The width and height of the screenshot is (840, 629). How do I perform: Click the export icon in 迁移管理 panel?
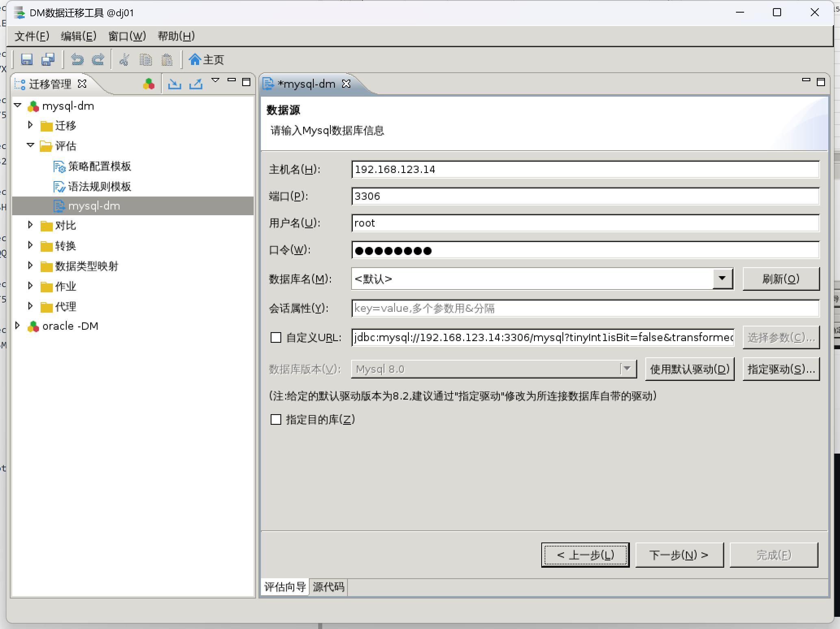(196, 84)
